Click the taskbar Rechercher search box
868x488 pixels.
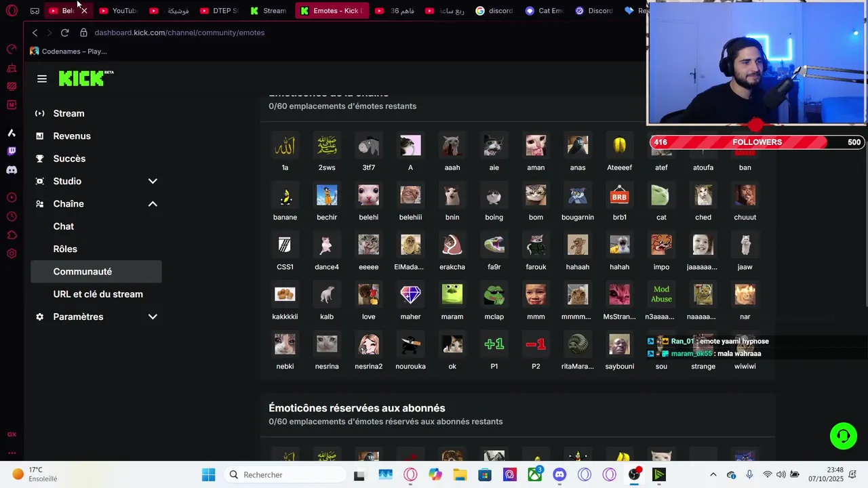click(285, 474)
